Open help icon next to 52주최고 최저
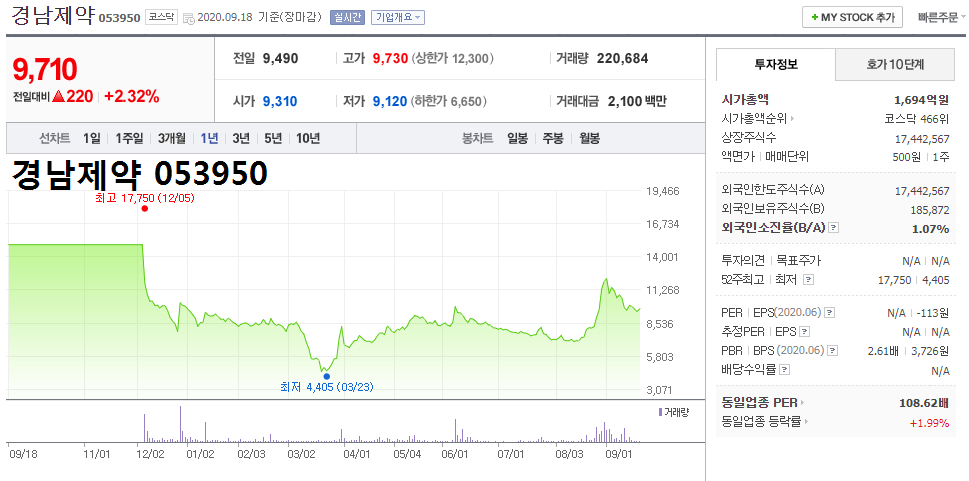The image size is (969, 481). [x=808, y=280]
